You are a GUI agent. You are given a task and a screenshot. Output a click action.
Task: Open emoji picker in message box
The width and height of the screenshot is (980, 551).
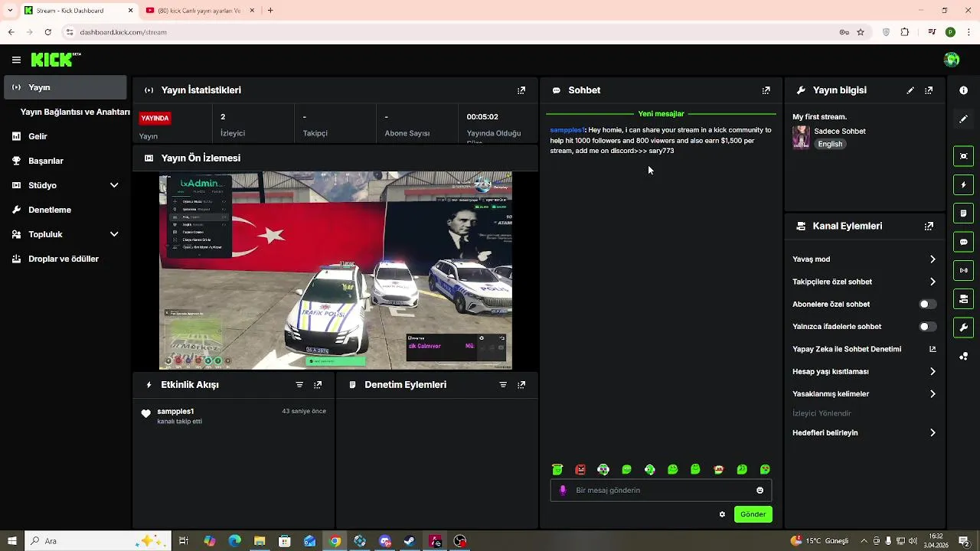pyautogui.click(x=760, y=491)
